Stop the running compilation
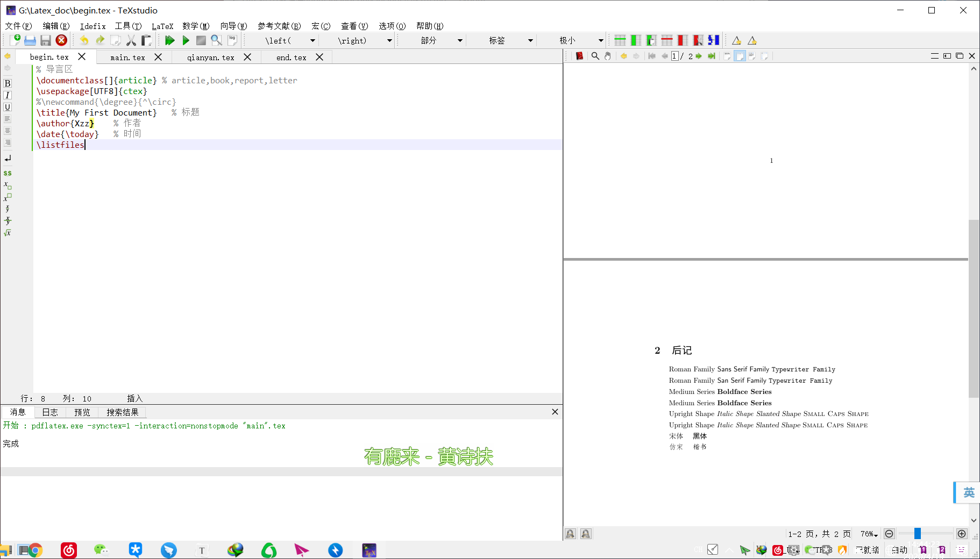980x559 pixels. (201, 40)
